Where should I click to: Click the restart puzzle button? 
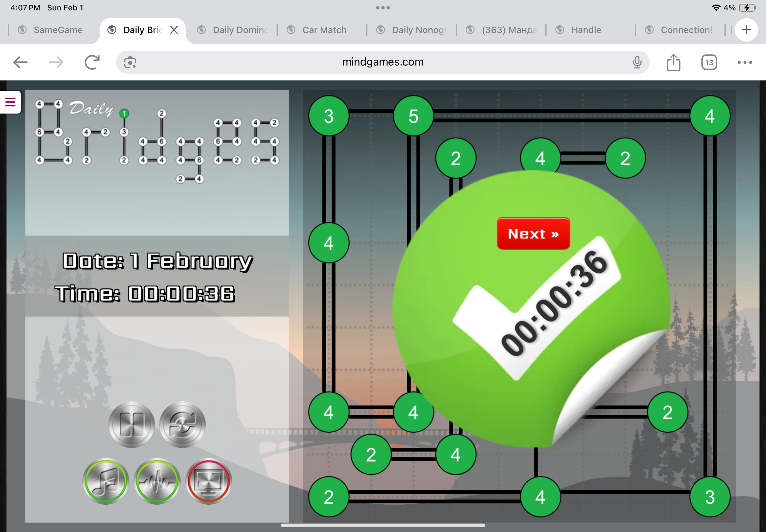pyautogui.click(x=182, y=424)
